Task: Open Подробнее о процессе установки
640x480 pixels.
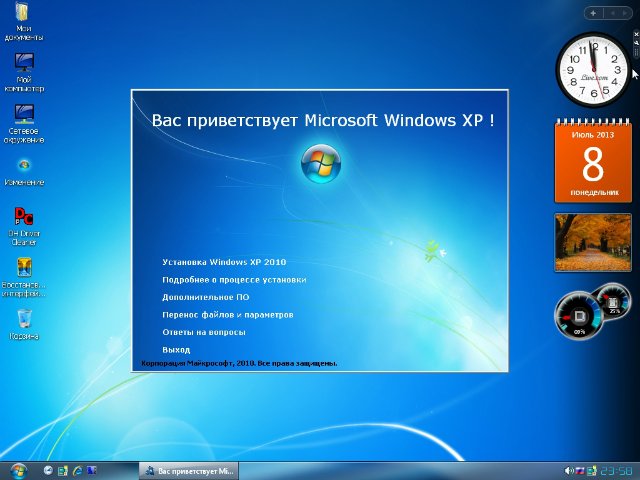Action: pos(233,280)
